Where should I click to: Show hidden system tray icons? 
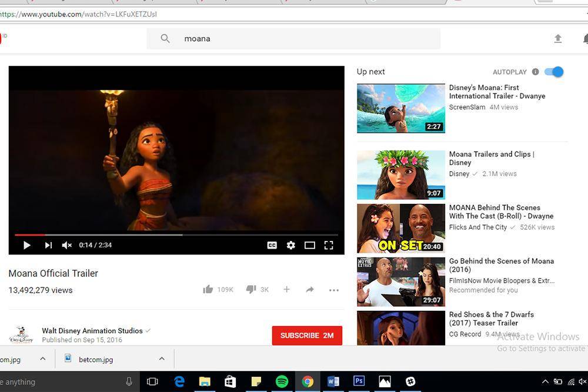[545, 381]
